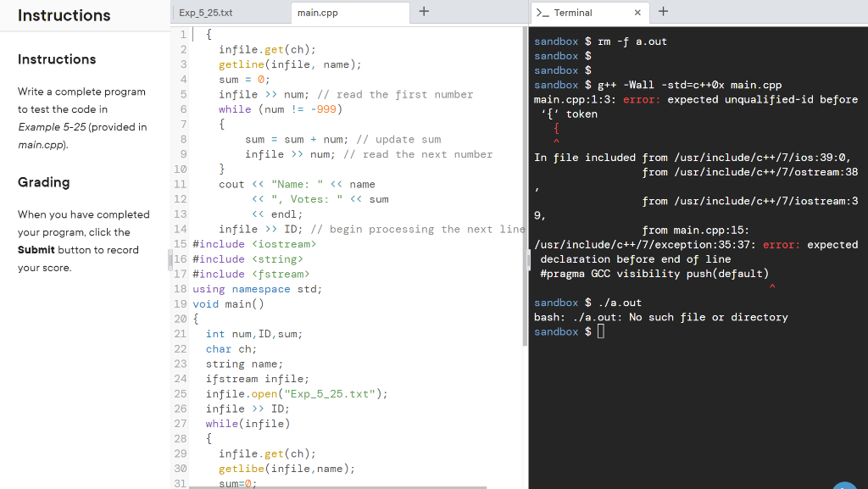The height and width of the screenshot is (489, 868).
Task: Open a new editor tab with the plus icon
Action: [x=422, y=12]
